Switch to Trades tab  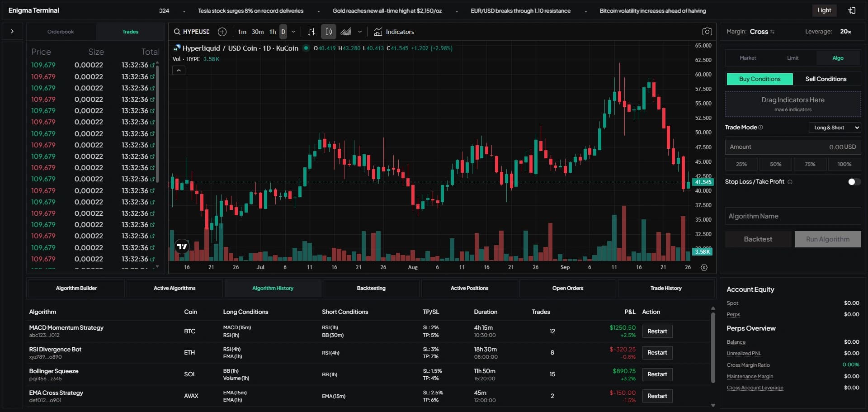coord(130,32)
